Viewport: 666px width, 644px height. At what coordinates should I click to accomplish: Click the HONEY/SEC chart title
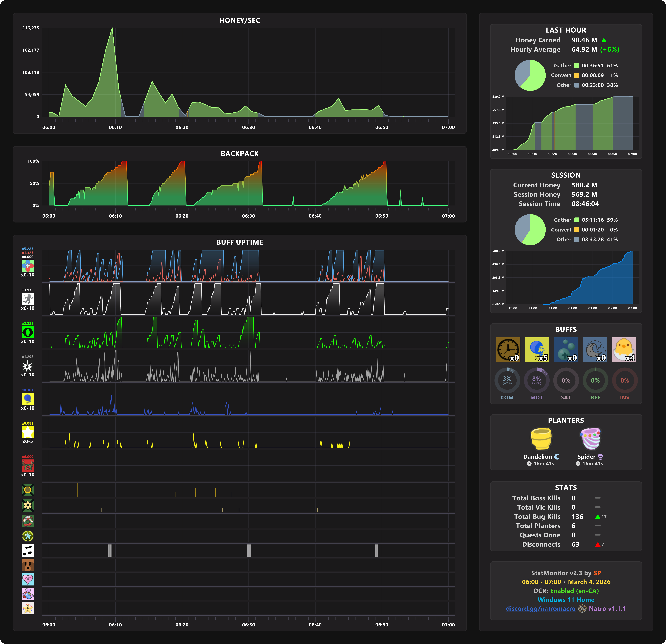pyautogui.click(x=240, y=20)
